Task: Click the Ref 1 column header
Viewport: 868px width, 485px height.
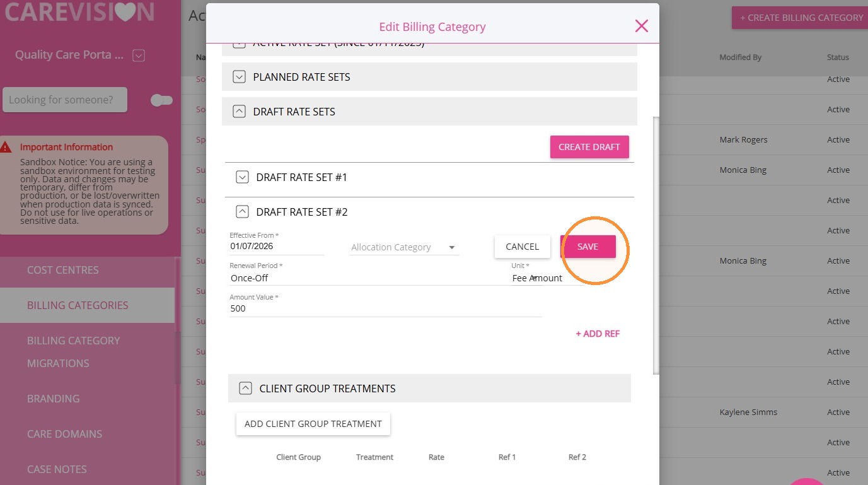Action: click(507, 457)
